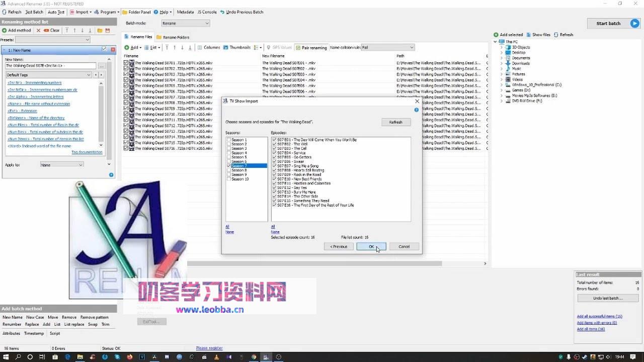Viewport: 644px width, 362px height.
Task: Open Windows Start menu
Action: (x=6, y=356)
